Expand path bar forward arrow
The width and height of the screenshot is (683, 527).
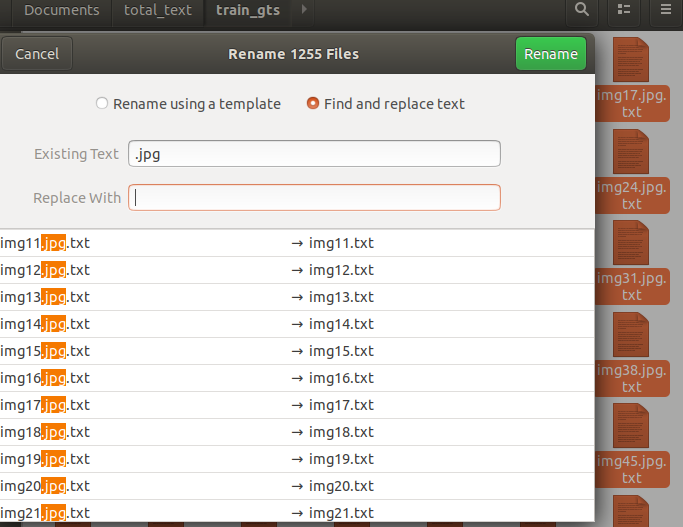(304, 10)
